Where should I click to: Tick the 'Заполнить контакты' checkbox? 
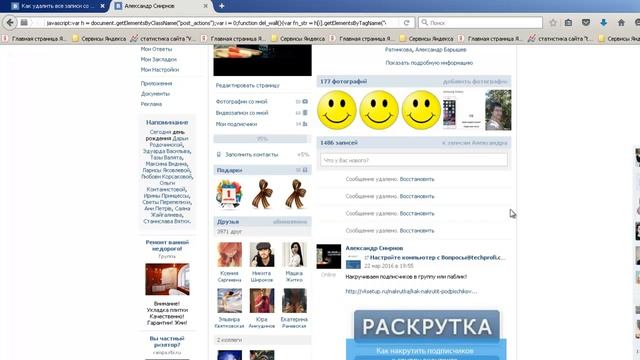click(x=219, y=154)
